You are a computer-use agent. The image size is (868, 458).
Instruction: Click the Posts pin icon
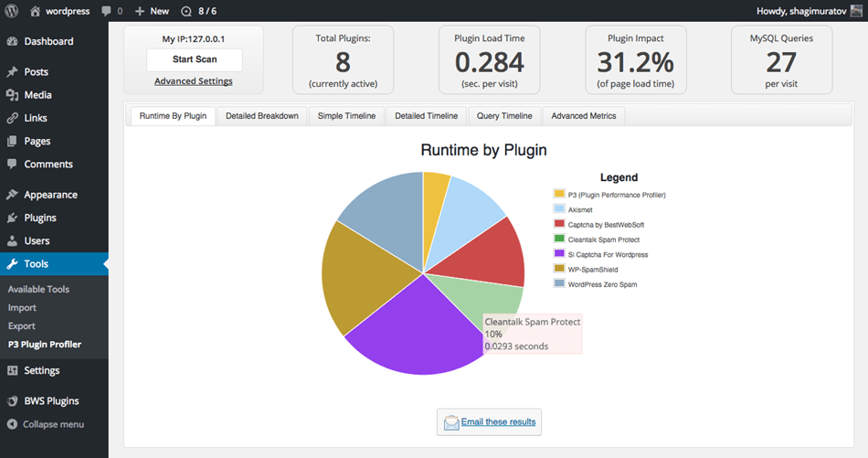click(12, 71)
